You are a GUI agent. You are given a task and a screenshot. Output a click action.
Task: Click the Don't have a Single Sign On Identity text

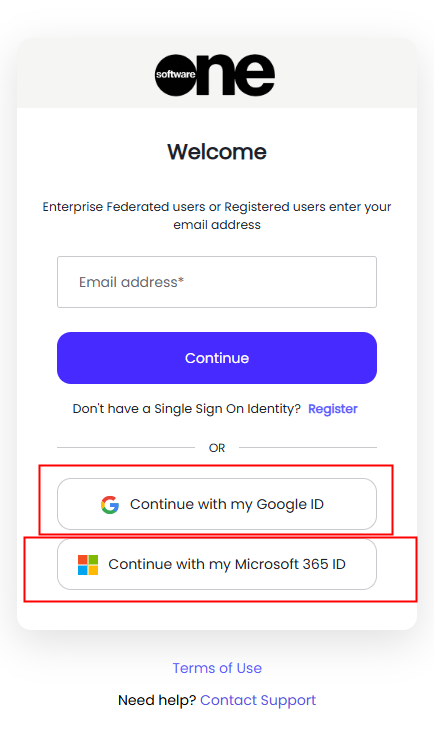(x=187, y=409)
